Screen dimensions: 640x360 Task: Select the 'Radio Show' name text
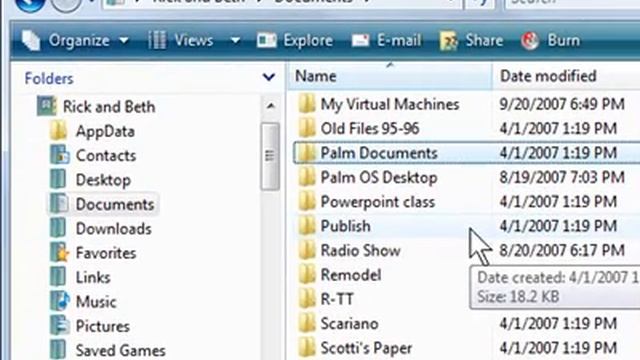[360, 250]
